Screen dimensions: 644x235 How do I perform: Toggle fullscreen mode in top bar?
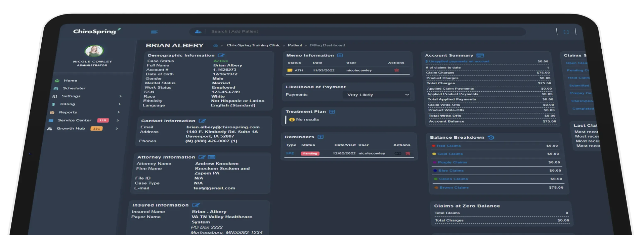pyautogui.click(x=566, y=32)
